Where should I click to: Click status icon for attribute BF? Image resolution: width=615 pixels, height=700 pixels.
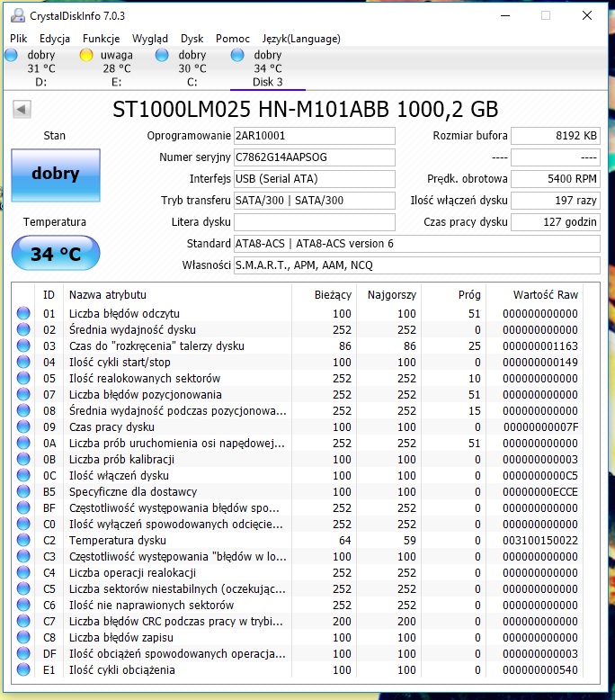(x=23, y=507)
